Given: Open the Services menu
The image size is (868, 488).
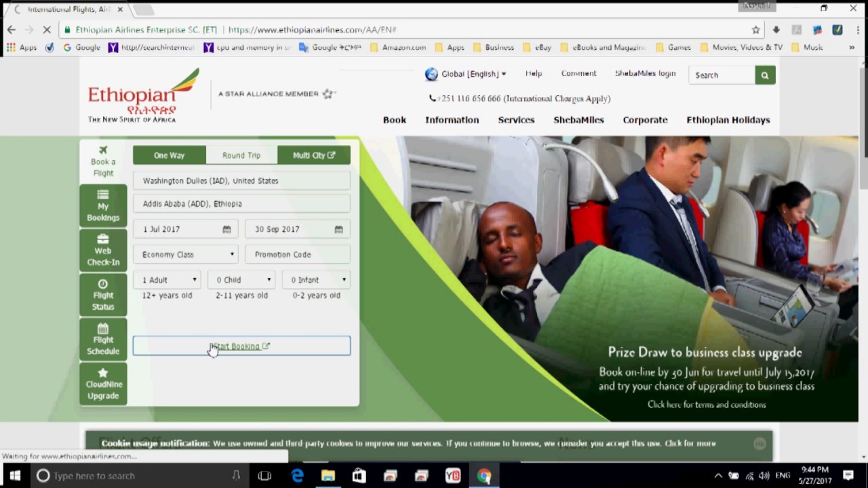Looking at the screenshot, I should pyautogui.click(x=516, y=120).
